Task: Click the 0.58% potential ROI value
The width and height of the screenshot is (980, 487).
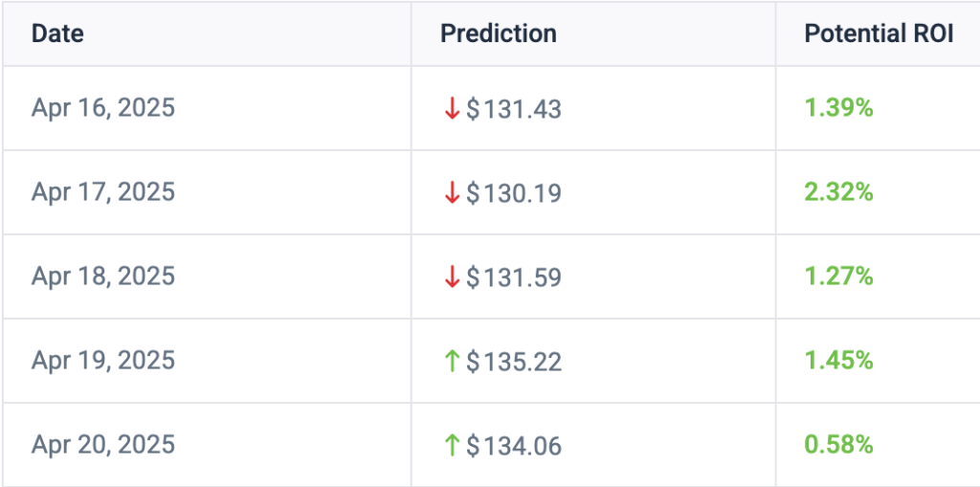Action: click(x=838, y=445)
